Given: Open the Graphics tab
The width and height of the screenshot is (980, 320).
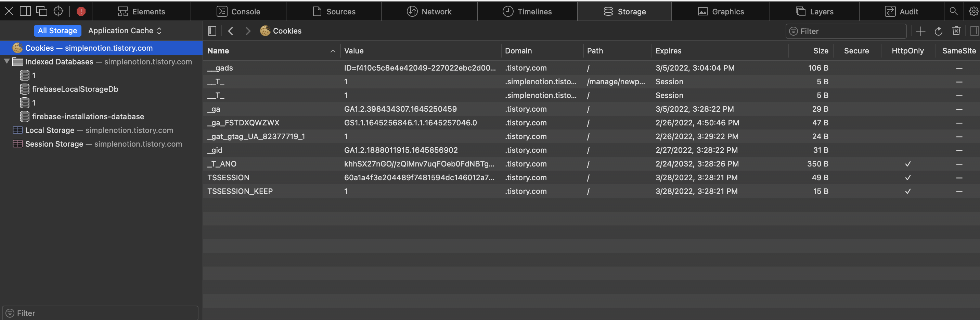Looking at the screenshot, I should pyautogui.click(x=721, y=11).
